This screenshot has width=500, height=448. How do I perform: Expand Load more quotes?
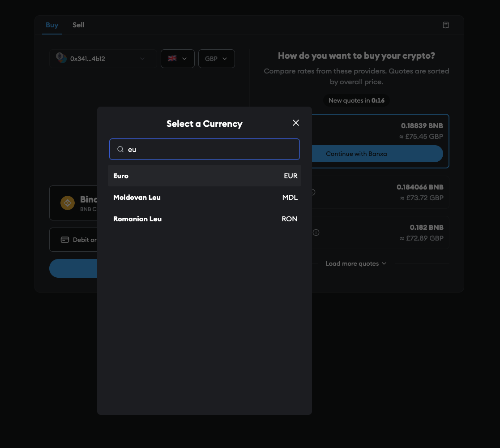coord(356,263)
